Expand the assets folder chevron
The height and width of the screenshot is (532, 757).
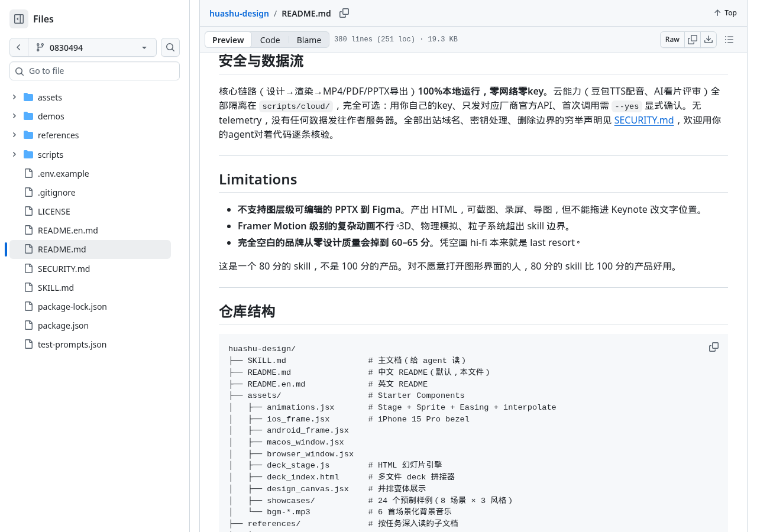[14, 97]
